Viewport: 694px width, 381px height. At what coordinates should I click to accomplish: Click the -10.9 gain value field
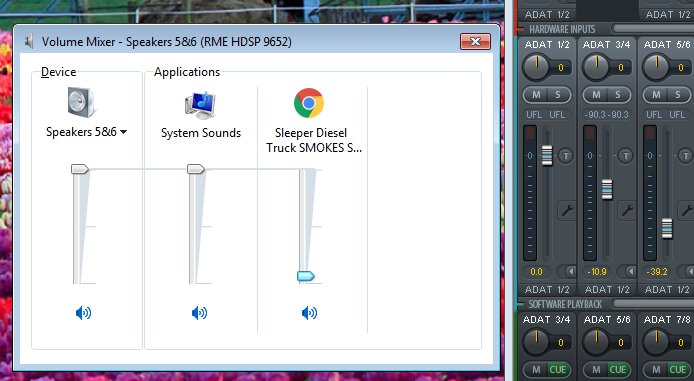coord(596,271)
